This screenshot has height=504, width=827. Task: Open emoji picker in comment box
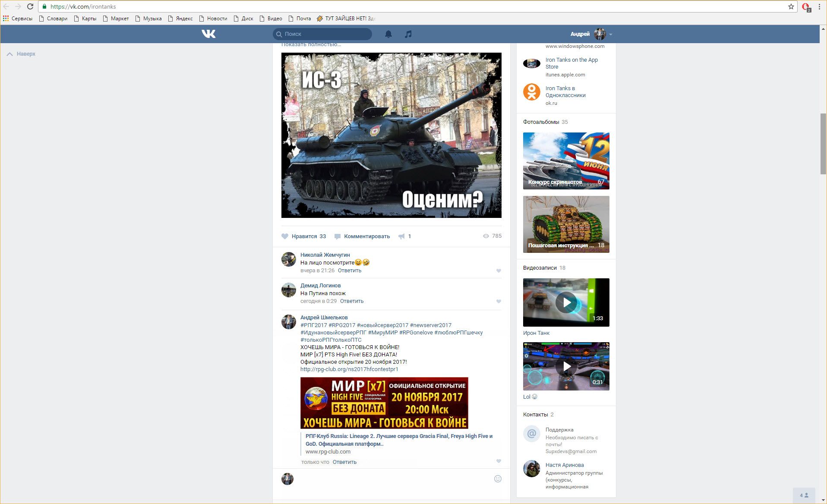pos(498,479)
